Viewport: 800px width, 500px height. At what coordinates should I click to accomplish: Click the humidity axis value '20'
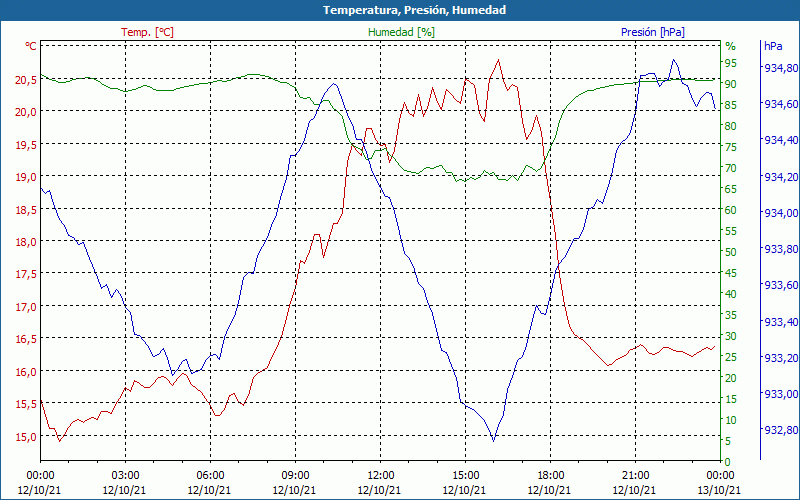tap(731, 378)
